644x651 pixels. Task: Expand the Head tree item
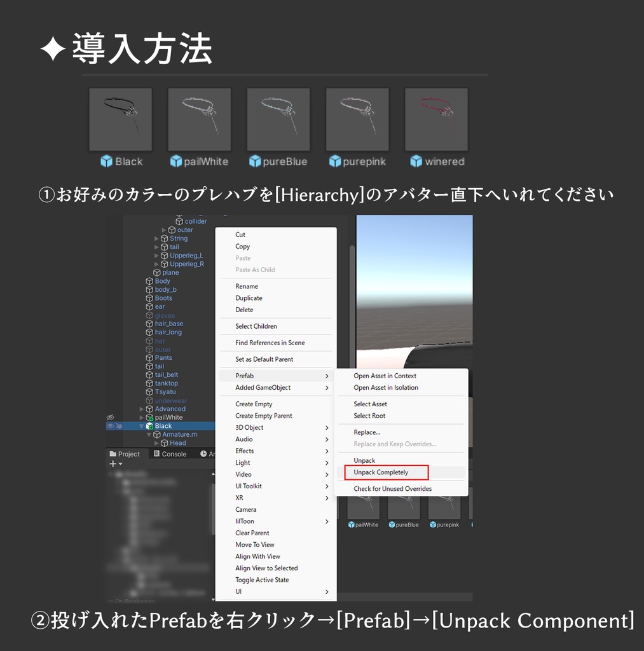pyautogui.click(x=156, y=443)
